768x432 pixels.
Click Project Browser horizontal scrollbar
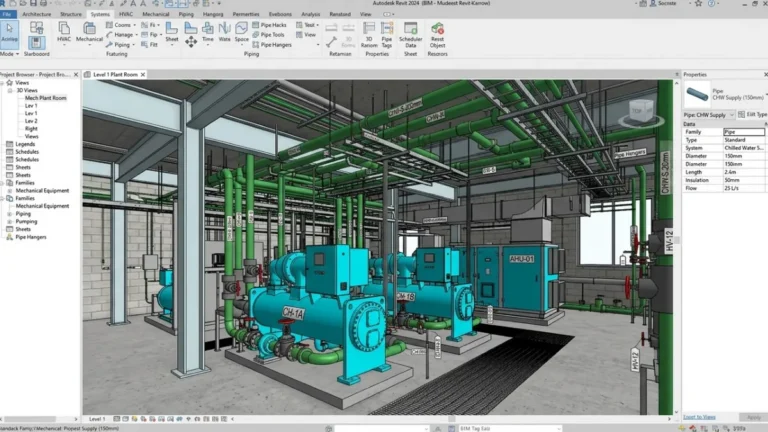[x=29, y=419]
